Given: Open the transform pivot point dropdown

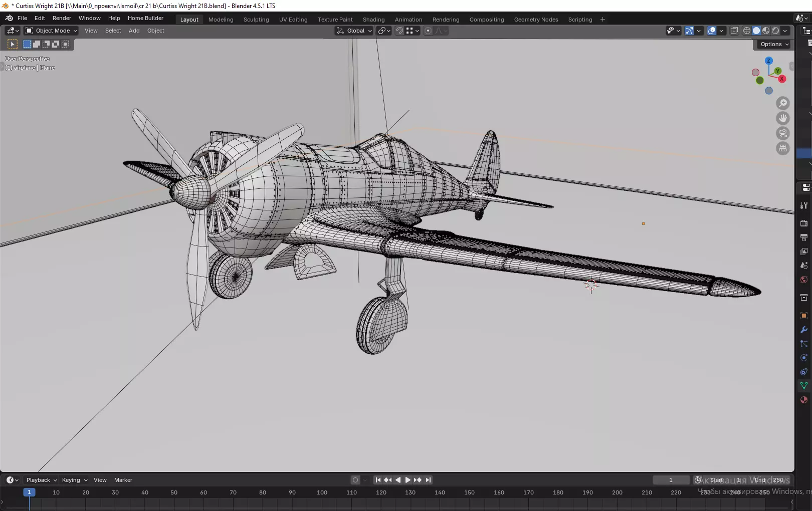Looking at the screenshot, I should click(384, 31).
